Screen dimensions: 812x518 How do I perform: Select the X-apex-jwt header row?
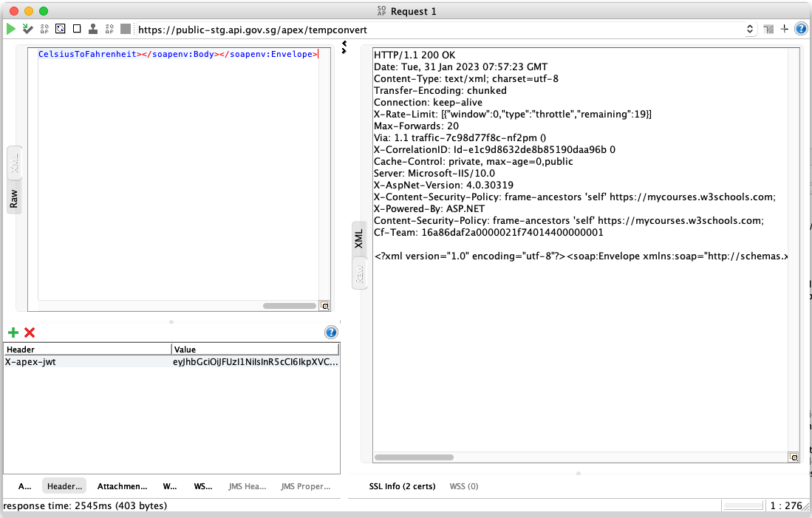(171, 362)
